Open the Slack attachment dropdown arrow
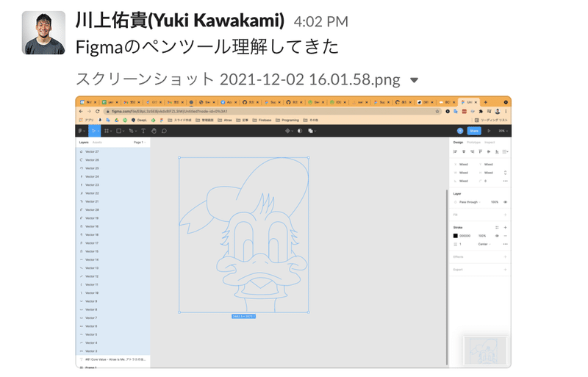The height and width of the screenshot is (377, 588). point(414,80)
